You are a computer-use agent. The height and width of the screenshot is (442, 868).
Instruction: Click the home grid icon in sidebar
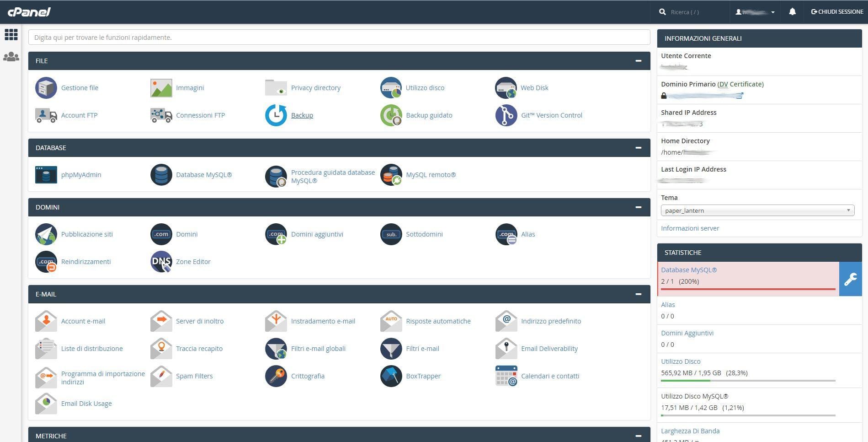tap(11, 35)
